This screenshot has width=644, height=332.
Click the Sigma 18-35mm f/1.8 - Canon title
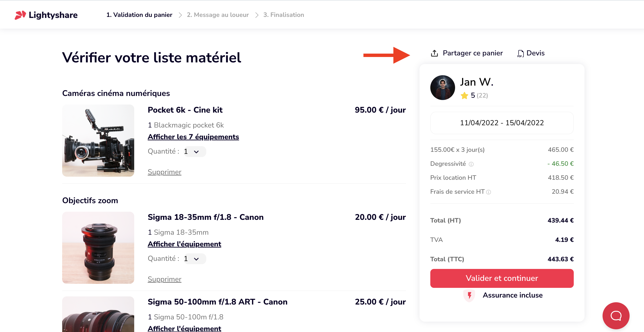click(x=206, y=217)
